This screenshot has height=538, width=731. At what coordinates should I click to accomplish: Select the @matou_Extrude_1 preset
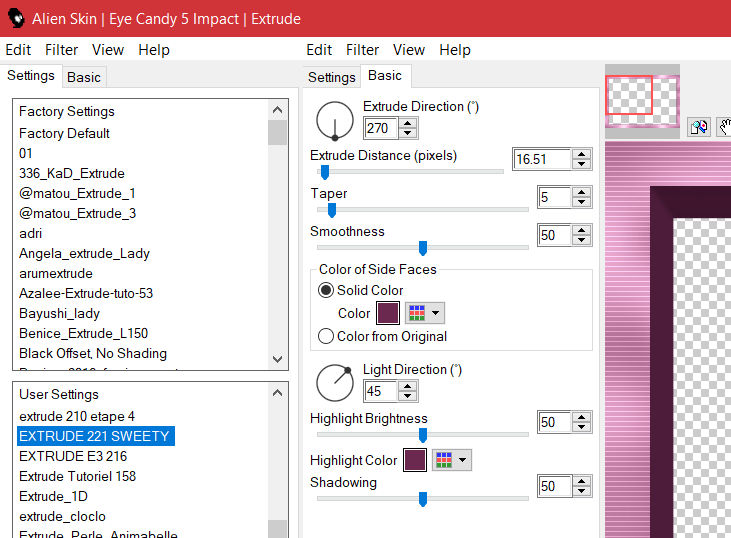point(77,193)
